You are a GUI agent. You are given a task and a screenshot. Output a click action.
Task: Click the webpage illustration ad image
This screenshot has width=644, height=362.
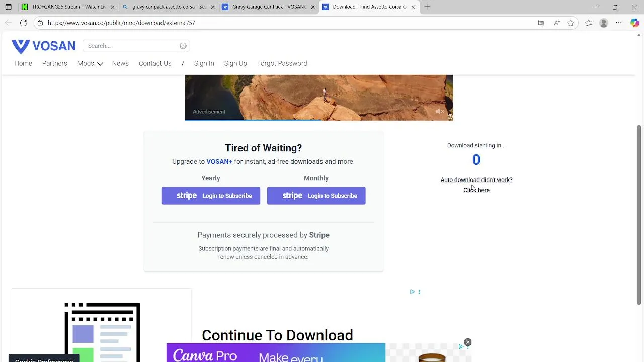point(102,332)
